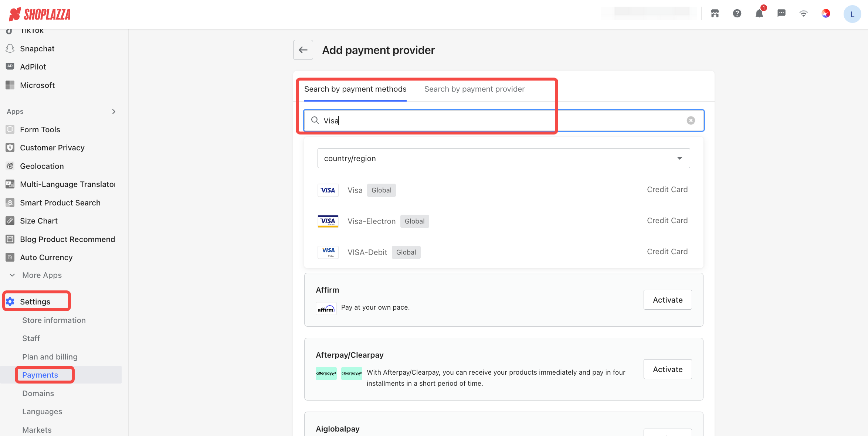Click the Affirm logo icon
The height and width of the screenshot is (436, 868).
[326, 308]
